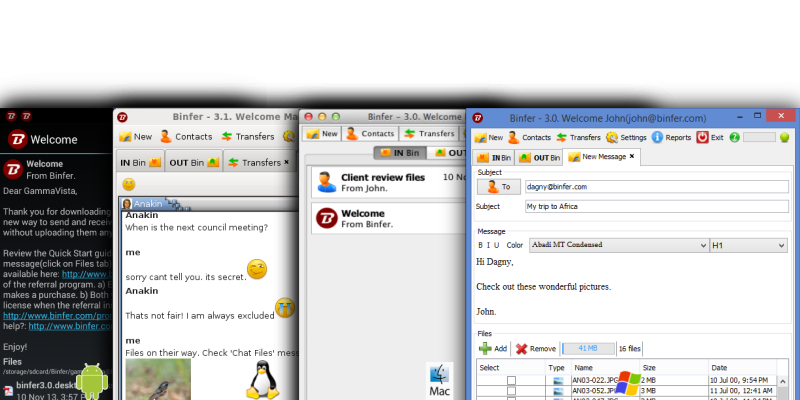Viewport: 800px width, 400px height.
Task: Click the green question mark help icon
Action: [x=734, y=137]
